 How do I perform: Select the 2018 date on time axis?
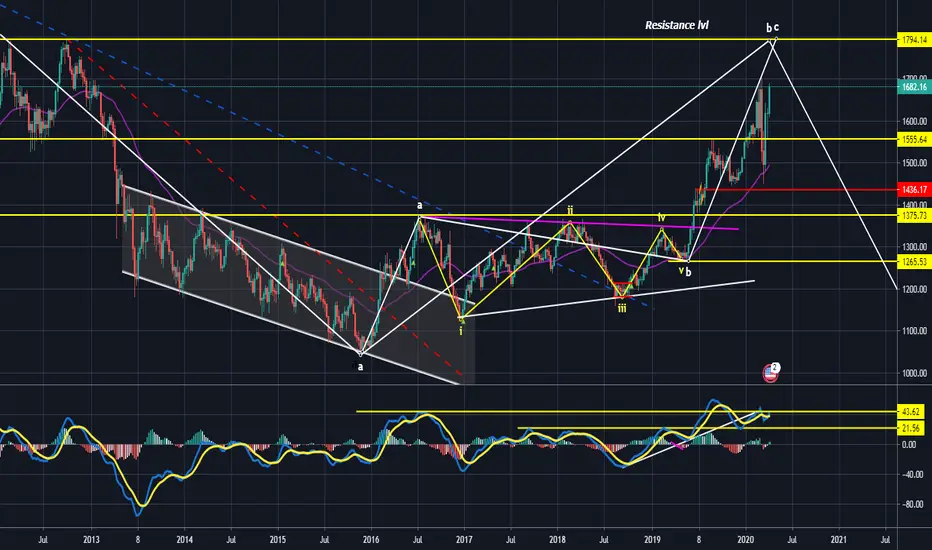click(x=557, y=540)
